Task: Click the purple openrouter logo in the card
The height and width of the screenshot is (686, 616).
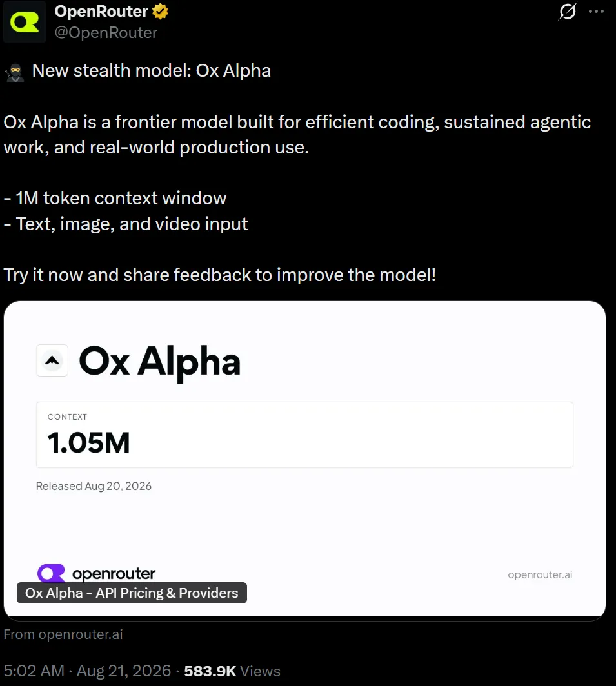Action: pyautogui.click(x=51, y=573)
